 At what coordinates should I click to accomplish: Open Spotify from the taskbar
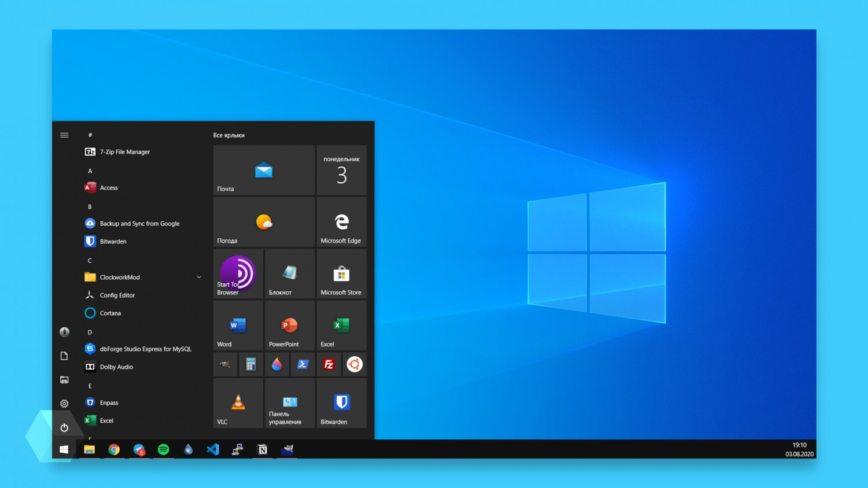[x=164, y=449]
